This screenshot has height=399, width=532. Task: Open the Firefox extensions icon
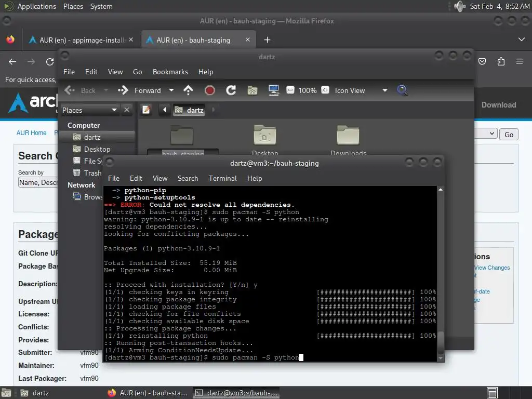(501, 61)
